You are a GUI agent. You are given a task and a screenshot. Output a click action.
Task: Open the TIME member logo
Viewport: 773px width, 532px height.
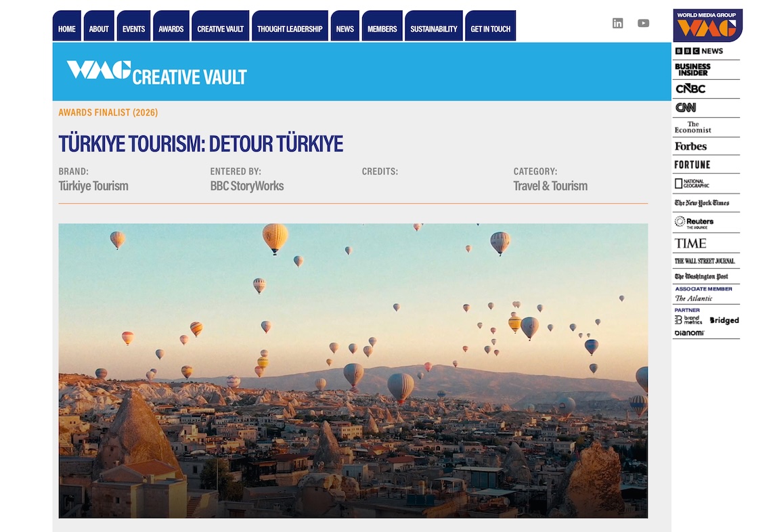690,243
